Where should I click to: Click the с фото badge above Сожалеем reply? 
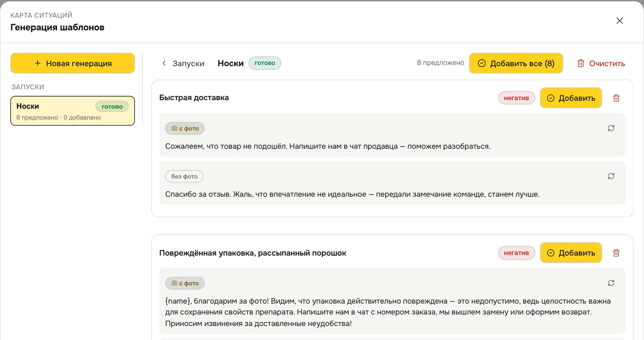click(x=185, y=128)
